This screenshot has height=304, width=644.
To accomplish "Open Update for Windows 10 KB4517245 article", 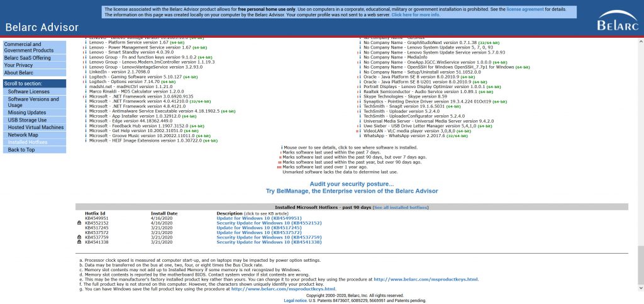I will (x=259, y=228).
